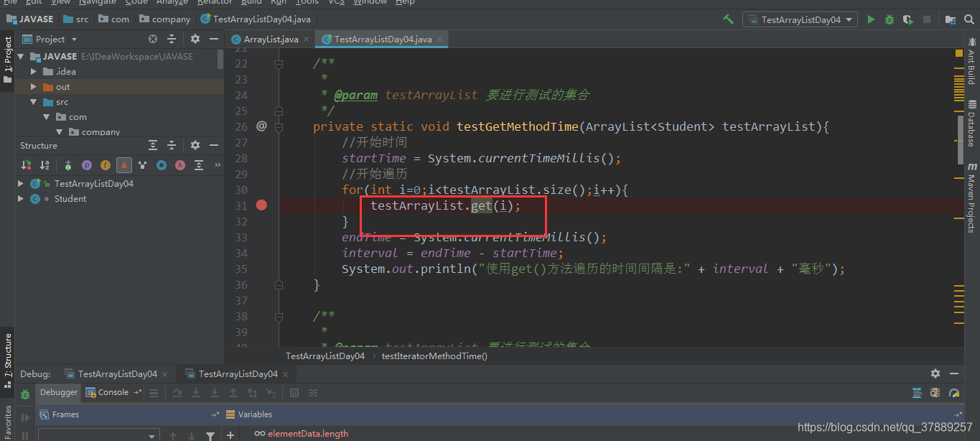This screenshot has height=441, width=980.
Task: Click the Rerun debug bug icon in Debug panel
Action: coord(25,394)
